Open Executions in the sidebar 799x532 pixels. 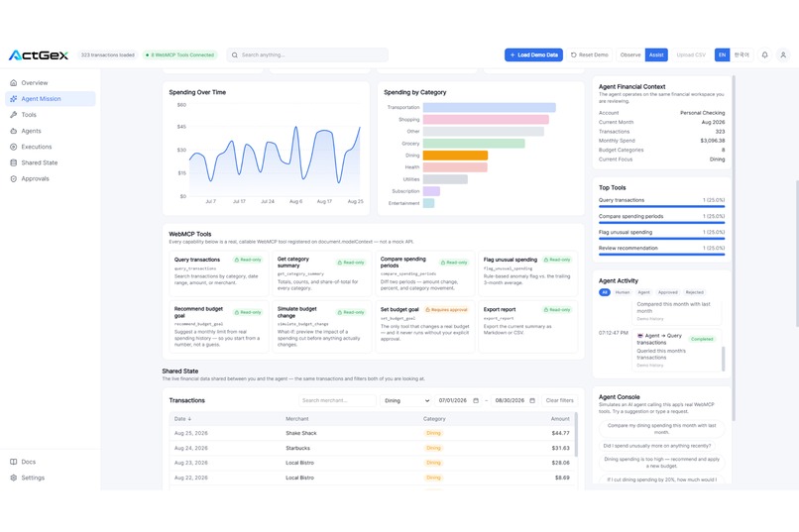pyautogui.click(x=51, y=147)
